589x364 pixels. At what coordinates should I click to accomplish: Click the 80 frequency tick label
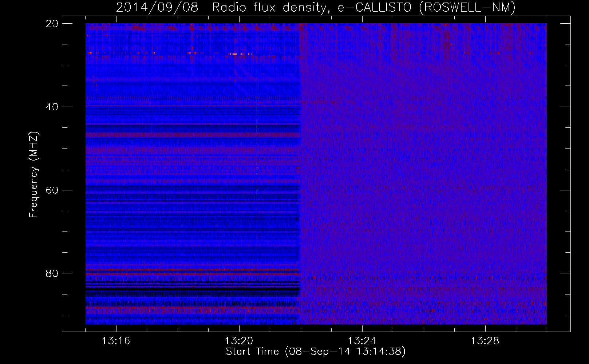tap(52, 273)
